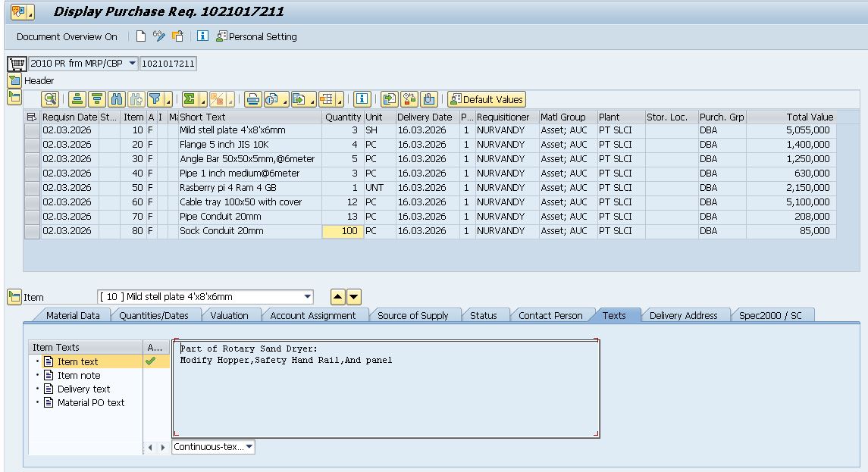
Task: Open the 2010 PR frm MRP/CBP dropdown
Action: point(133,64)
